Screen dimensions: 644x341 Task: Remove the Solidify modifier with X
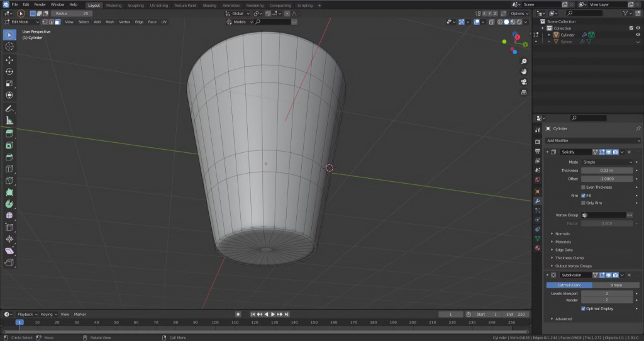tap(629, 152)
